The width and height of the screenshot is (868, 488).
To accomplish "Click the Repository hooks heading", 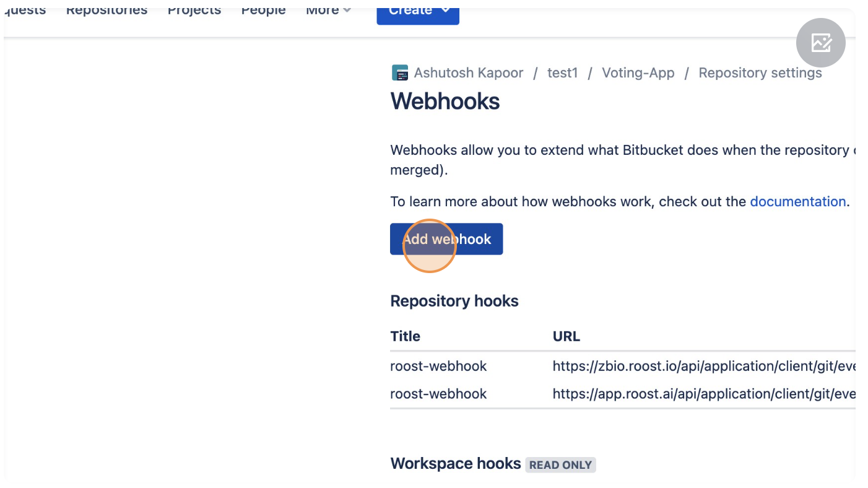I will (454, 301).
